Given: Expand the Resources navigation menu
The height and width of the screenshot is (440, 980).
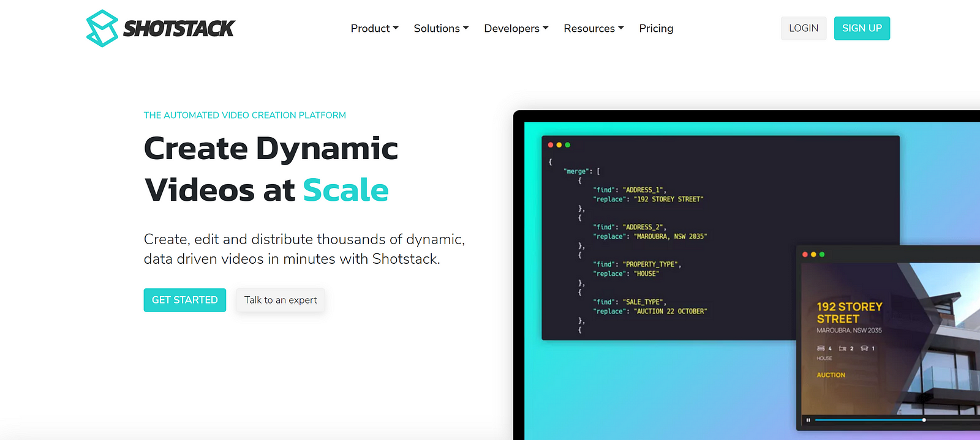Looking at the screenshot, I should pos(594,28).
